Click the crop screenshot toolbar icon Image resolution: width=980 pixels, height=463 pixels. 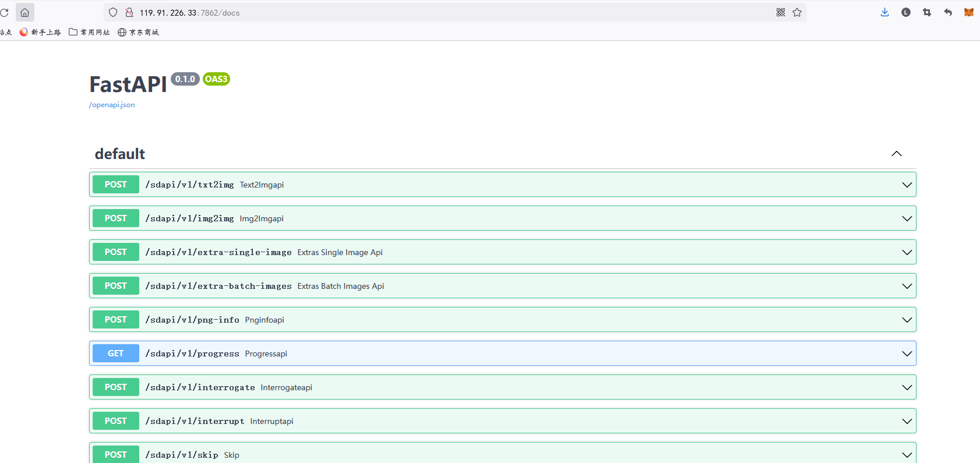pos(927,12)
